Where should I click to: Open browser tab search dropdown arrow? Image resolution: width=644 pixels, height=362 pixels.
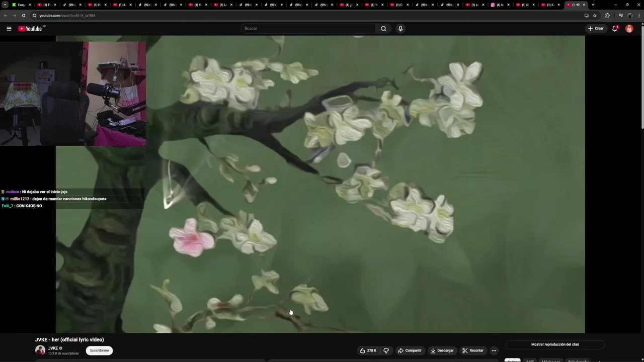pyautogui.click(x=5, y=5)
